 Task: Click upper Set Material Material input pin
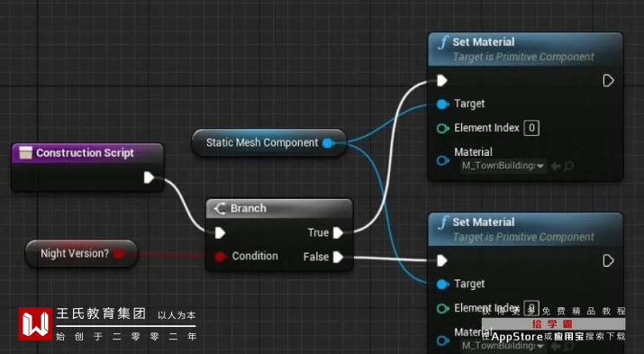pos(442,160)
